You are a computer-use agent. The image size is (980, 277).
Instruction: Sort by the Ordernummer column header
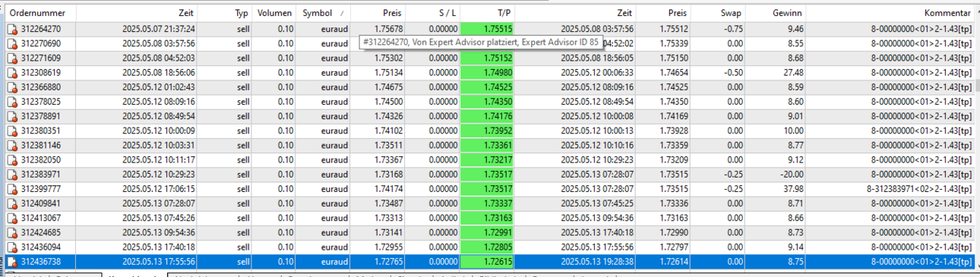coord(40,14)
